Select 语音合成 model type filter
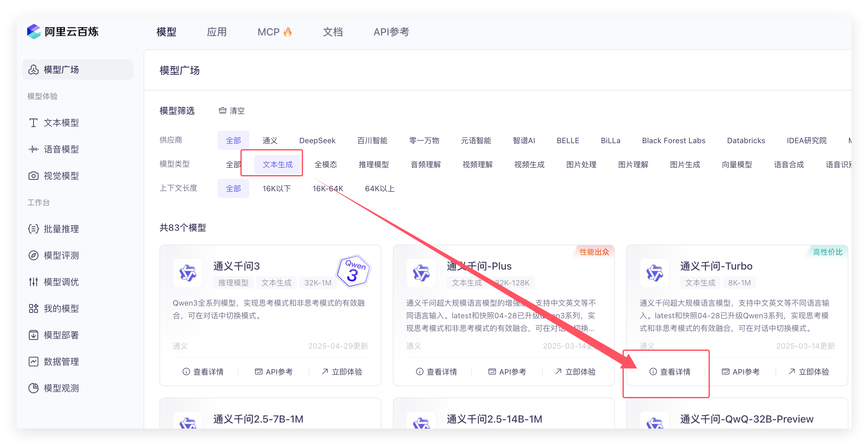 point(789,164)
